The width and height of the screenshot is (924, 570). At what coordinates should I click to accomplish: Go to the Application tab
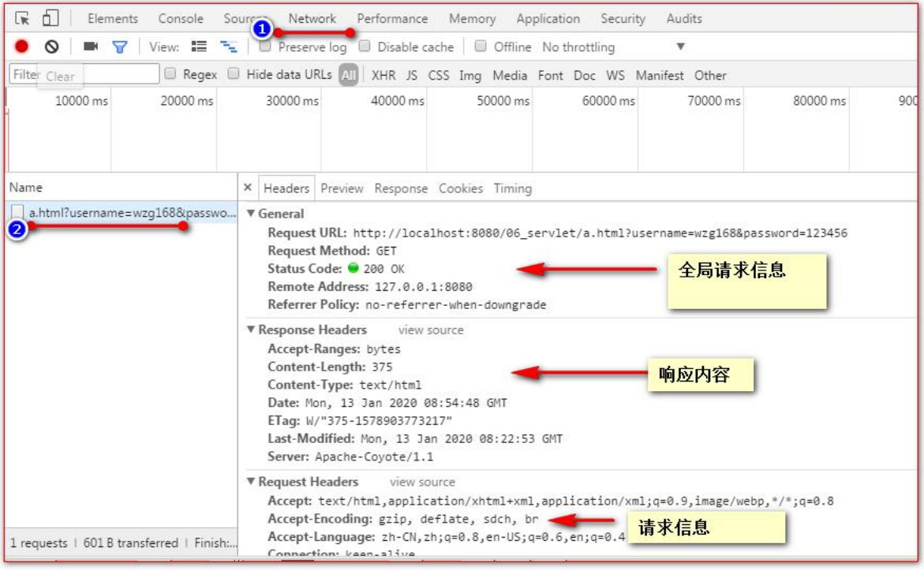548,19
